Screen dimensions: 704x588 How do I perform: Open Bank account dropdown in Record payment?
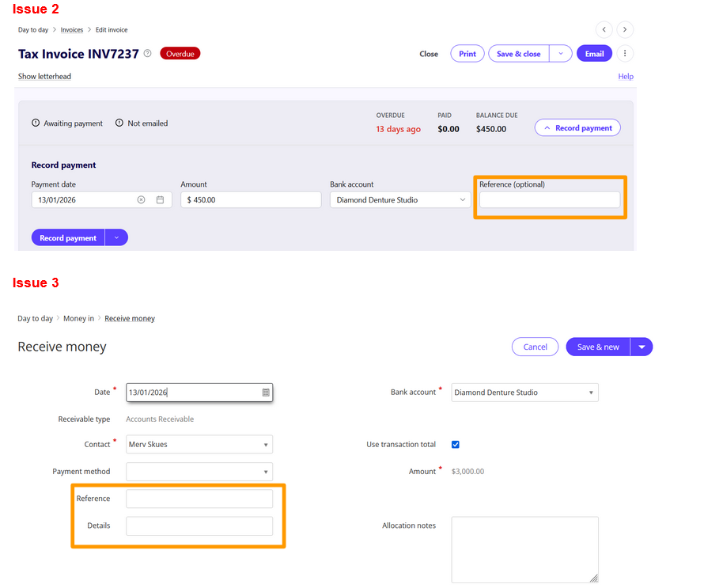click(x=400, y=200)
